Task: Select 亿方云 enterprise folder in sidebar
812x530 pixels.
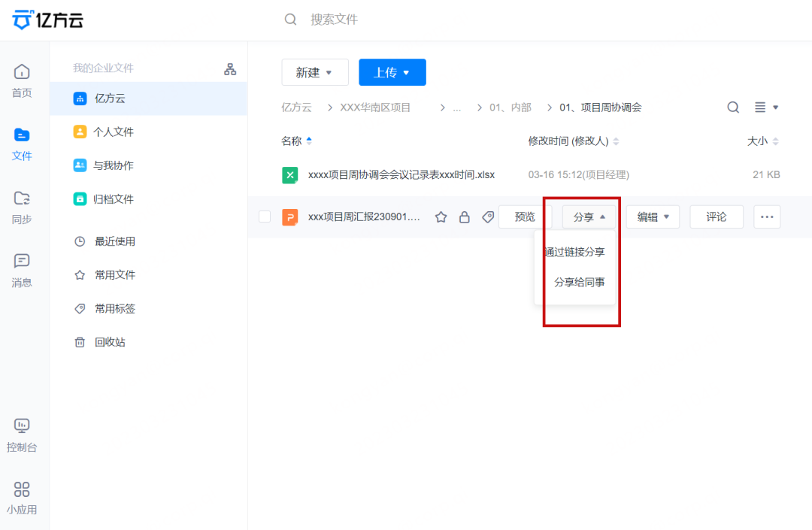Action: (x=149, y=98)
